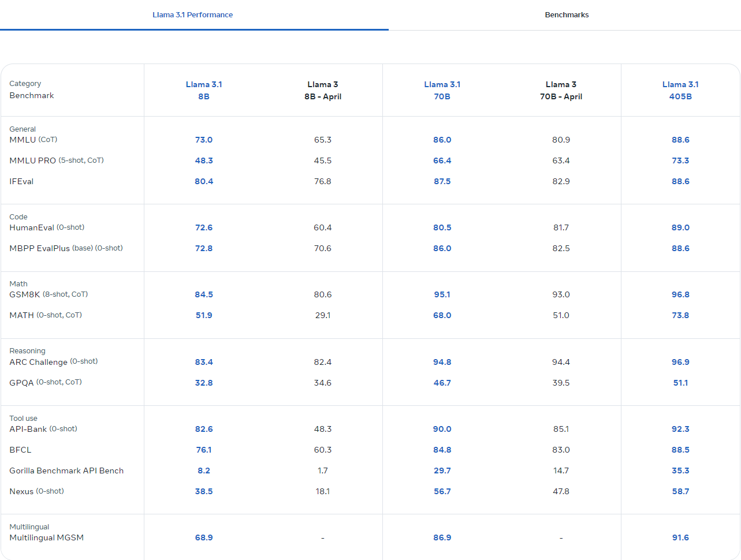Click the MBPP EvalPlus (base) row label

(66, 248)
